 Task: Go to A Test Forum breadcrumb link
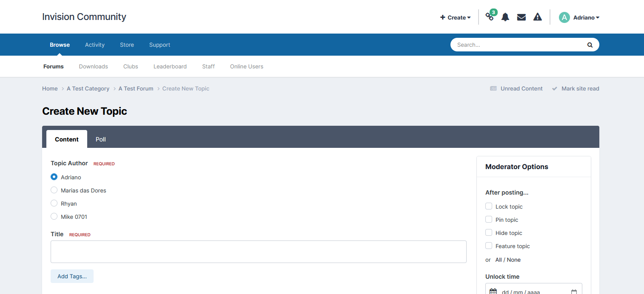click(136, 89)
